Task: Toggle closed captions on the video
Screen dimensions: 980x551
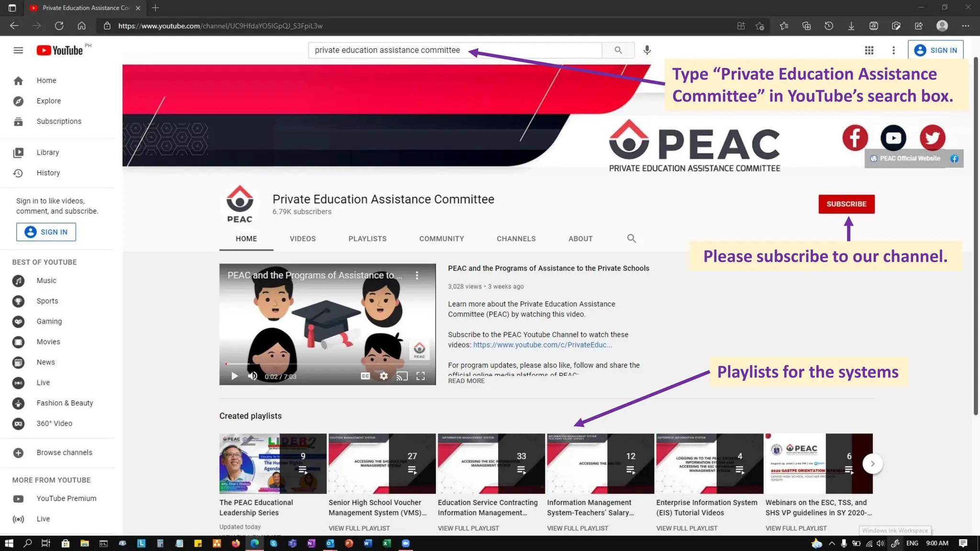Action: [x=365, y=376]
